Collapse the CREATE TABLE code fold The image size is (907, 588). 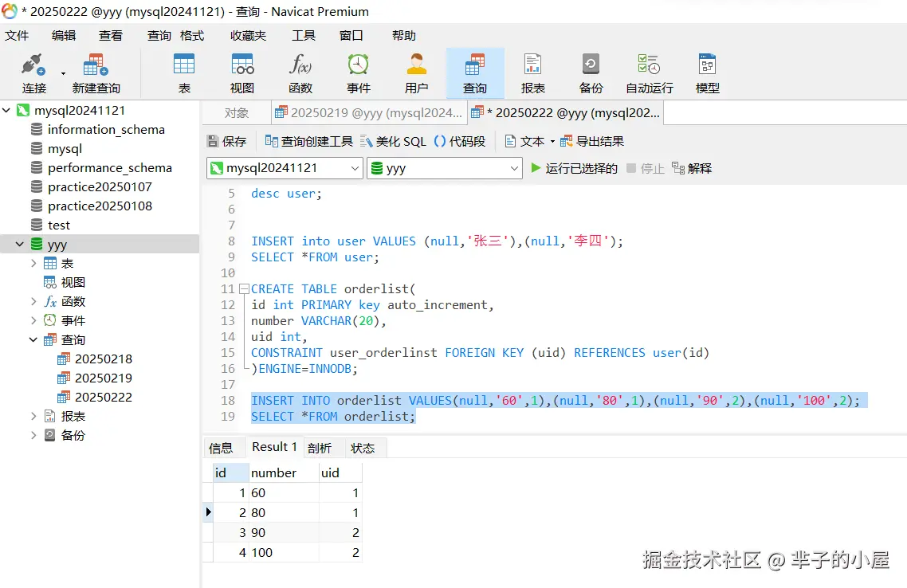pyautogui.click(x=244, y=288)
